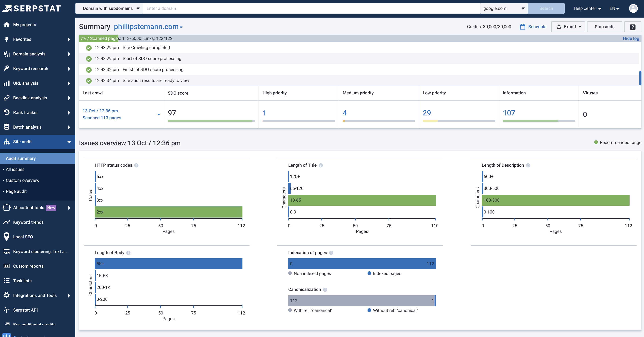644x337 pixels.
Task: Click the Length of Title info icon
Action: [321, 165]
